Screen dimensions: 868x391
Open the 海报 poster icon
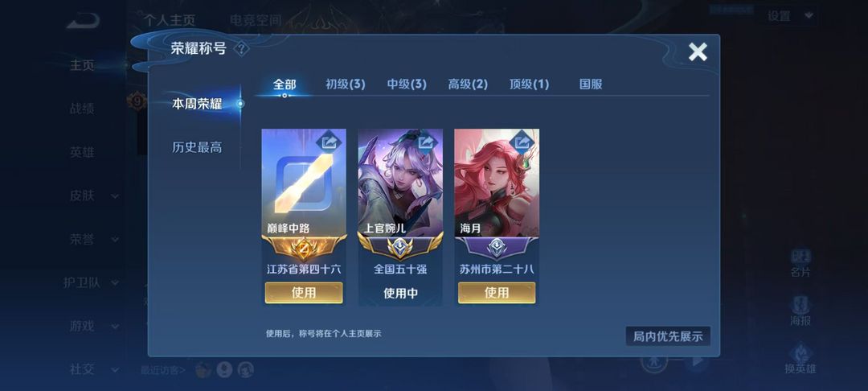pyautogui.click(x=800, y=311)
